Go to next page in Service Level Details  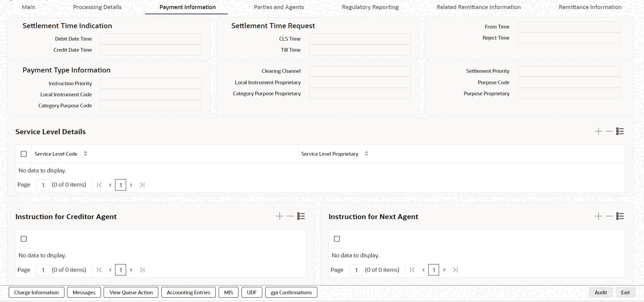[131, 185]
